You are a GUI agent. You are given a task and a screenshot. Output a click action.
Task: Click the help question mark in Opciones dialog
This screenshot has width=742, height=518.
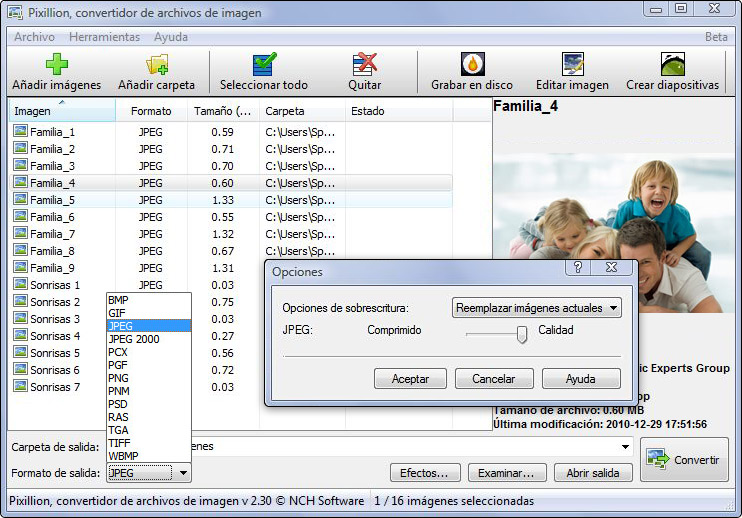point(578,267)
